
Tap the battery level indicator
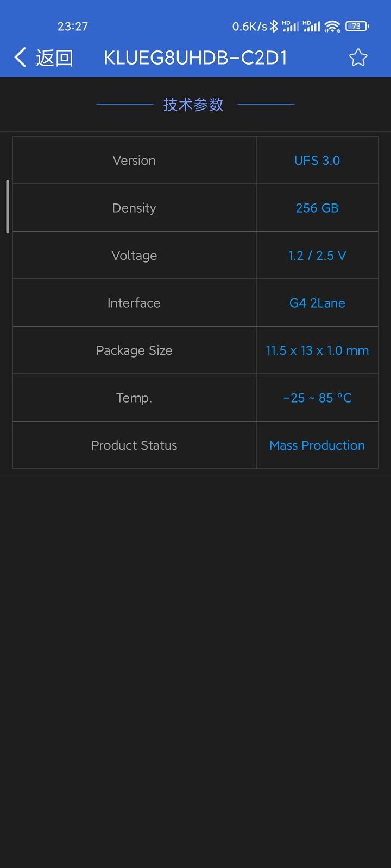[x=357, y=26]
